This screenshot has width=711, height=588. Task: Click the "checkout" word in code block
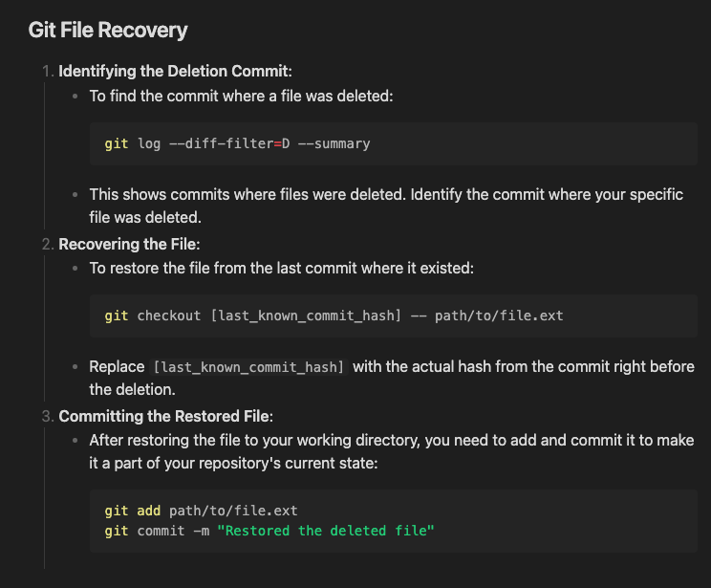point(169,316)
